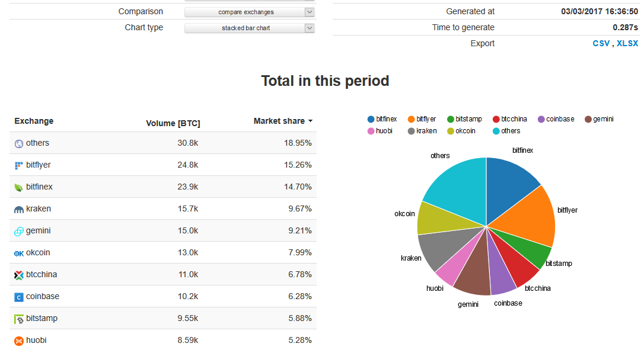
Task: Click the 23.9k volume cell
Action: [188, 187]
